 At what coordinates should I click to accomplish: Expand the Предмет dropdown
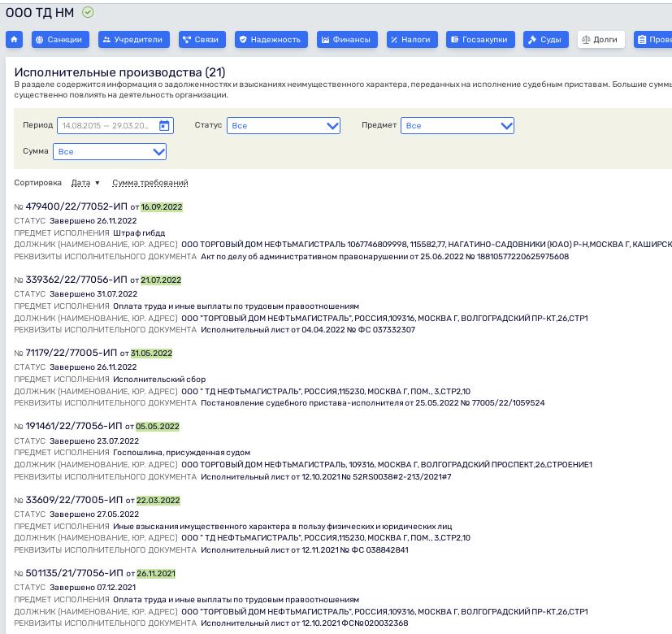[457, 126]
